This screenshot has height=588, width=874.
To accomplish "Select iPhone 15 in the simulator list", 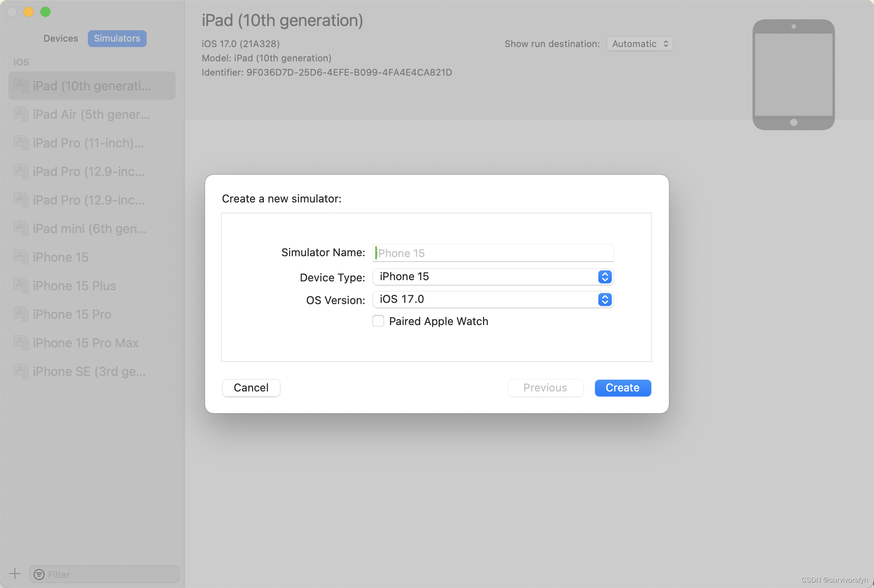I will (92, 257).
